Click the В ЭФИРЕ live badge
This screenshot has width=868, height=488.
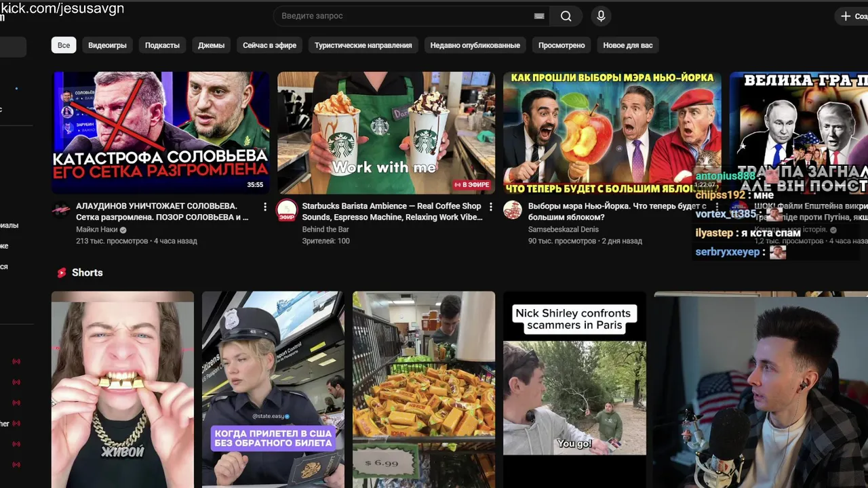[x=472, y=184]
